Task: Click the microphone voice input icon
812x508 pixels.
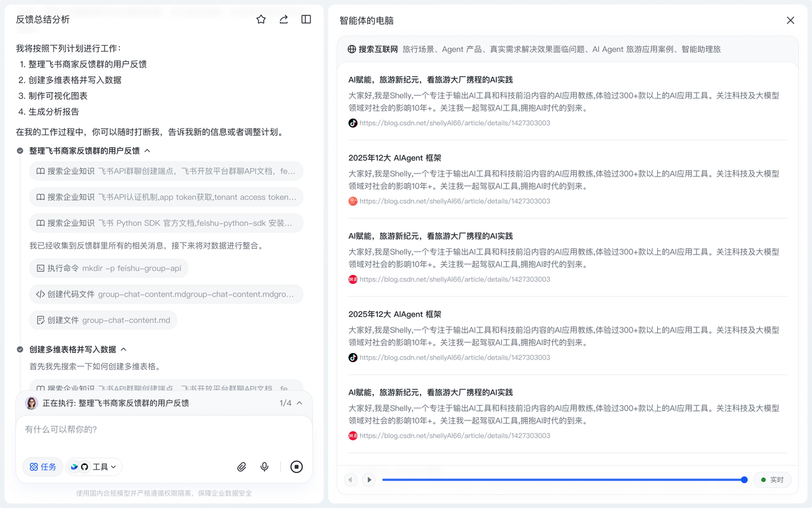Action: click(265, 467)
